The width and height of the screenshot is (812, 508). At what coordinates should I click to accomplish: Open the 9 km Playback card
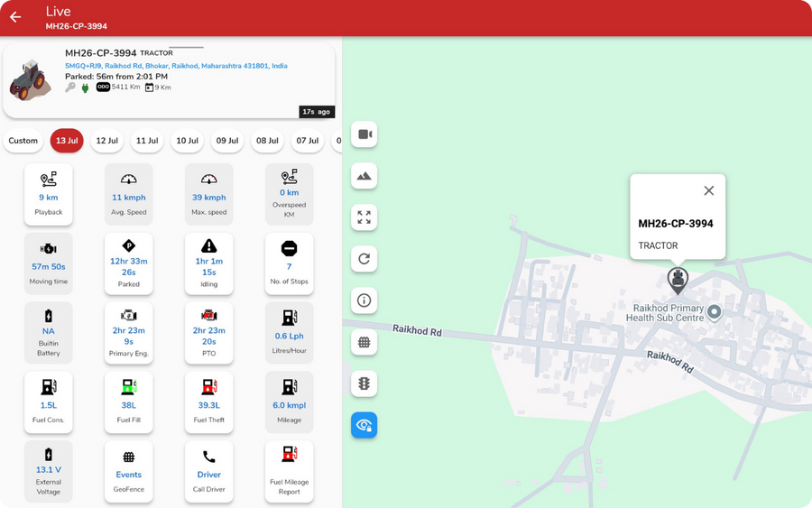point(49,194)
